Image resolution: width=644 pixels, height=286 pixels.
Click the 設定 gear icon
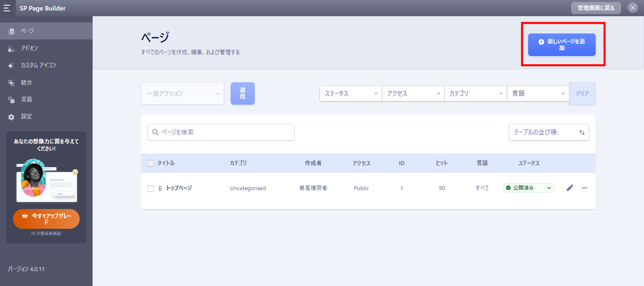pos(11,117)
